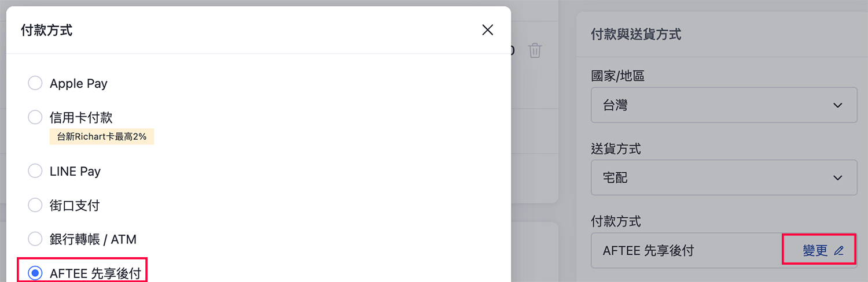Screen dimensions: 868x282
Task: Close the 付款方式 dialog
Action: click(487, 30)
